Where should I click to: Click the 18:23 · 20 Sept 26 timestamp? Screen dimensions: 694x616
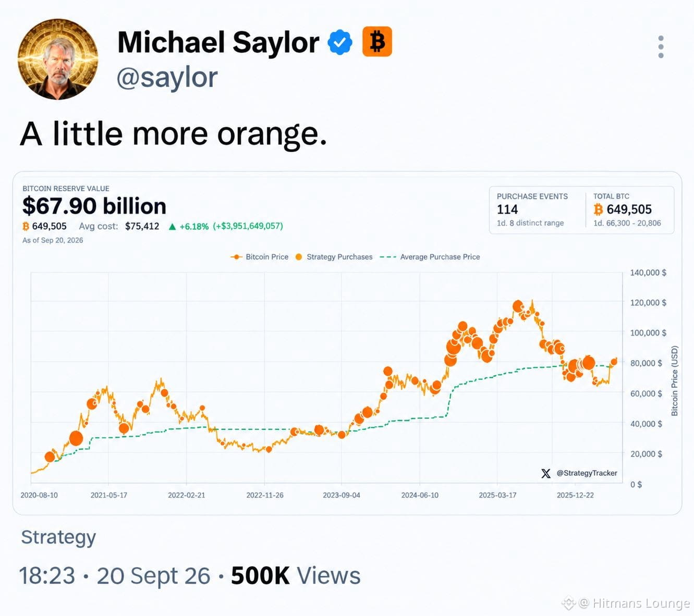[x=115, y=576]
